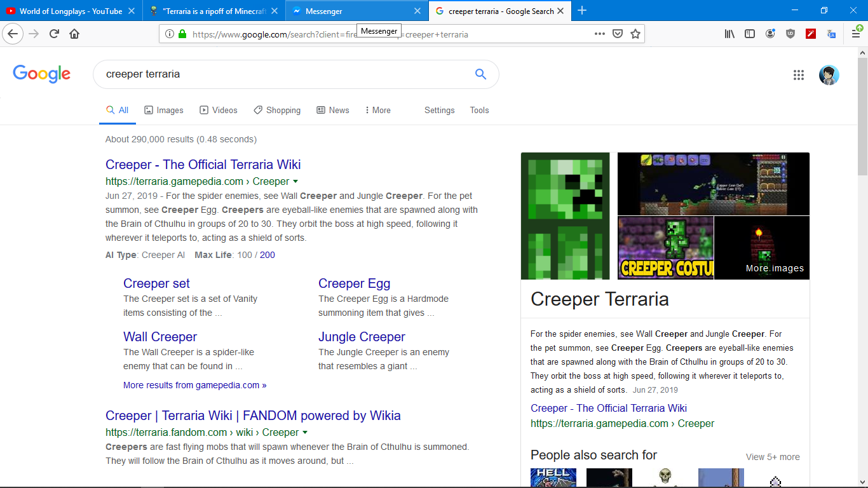Open the Creeper set sitelink
The height and width of the screenshot is (488, 868).
(156, 283)
